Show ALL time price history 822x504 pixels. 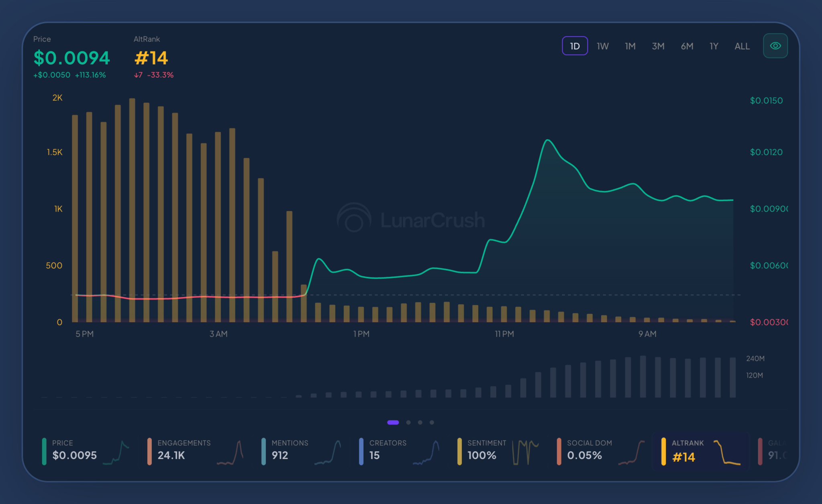[x=742, y=46]
